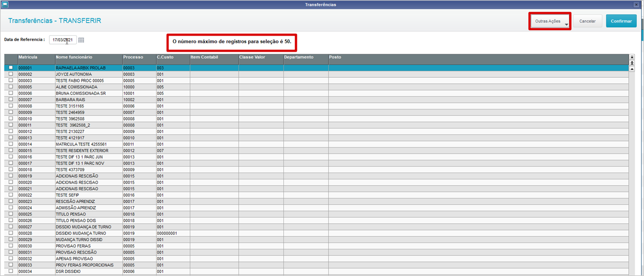Viewport: 644px width, 276px height.
Task: Open the Outras Ações dropdown
Action: [x=551, y=21]
